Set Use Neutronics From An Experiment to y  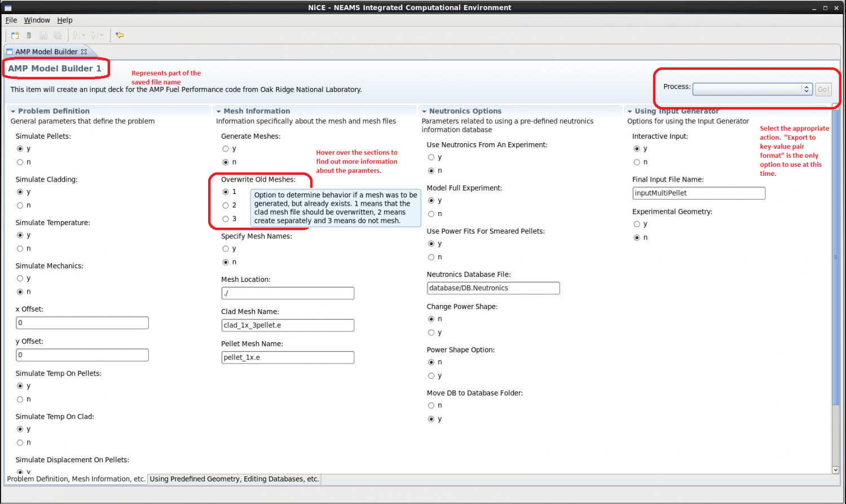click(431, 157)
